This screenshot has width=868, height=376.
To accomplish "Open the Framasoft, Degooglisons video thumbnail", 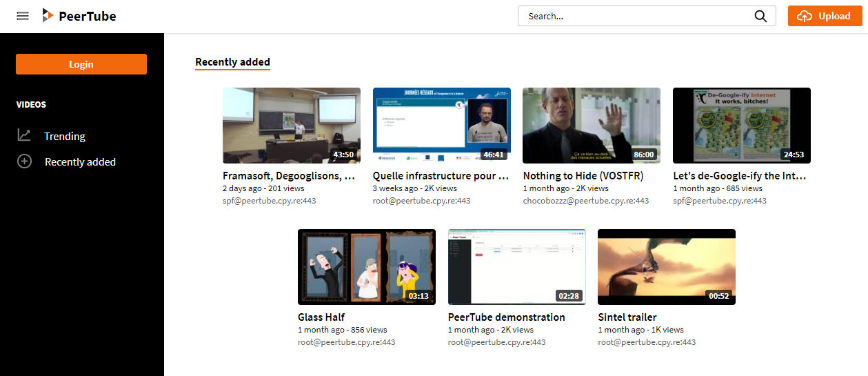I will click(x=292, y=126).
